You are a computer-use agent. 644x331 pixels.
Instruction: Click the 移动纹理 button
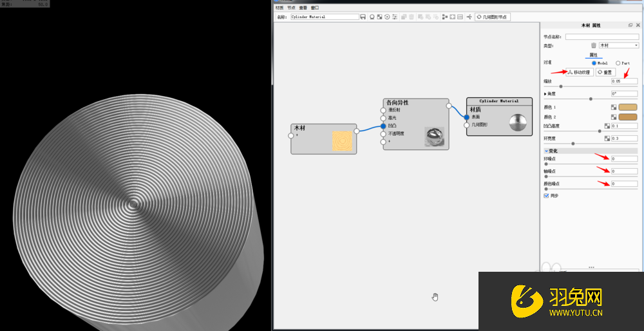point(579,72)
